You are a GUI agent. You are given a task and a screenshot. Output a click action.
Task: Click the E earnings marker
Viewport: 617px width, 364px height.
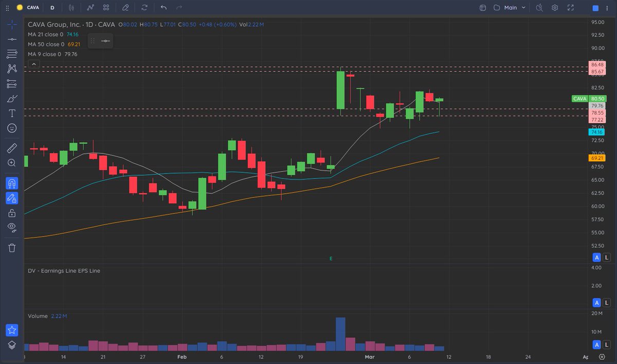pyautogui.click(x=331, y=259)
